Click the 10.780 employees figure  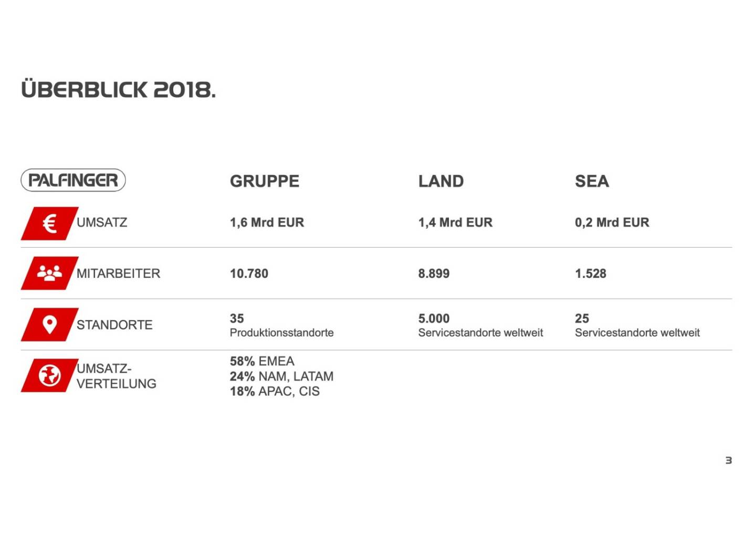coord(249,274)
